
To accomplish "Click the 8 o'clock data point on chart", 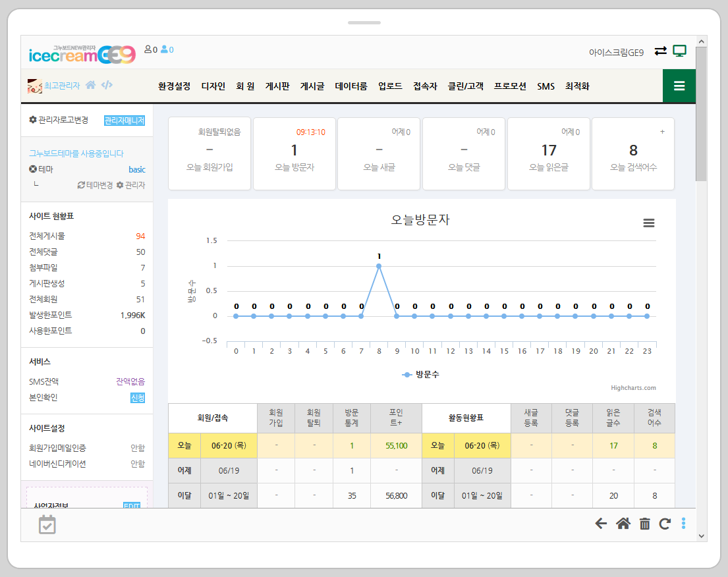I will 379,266.
